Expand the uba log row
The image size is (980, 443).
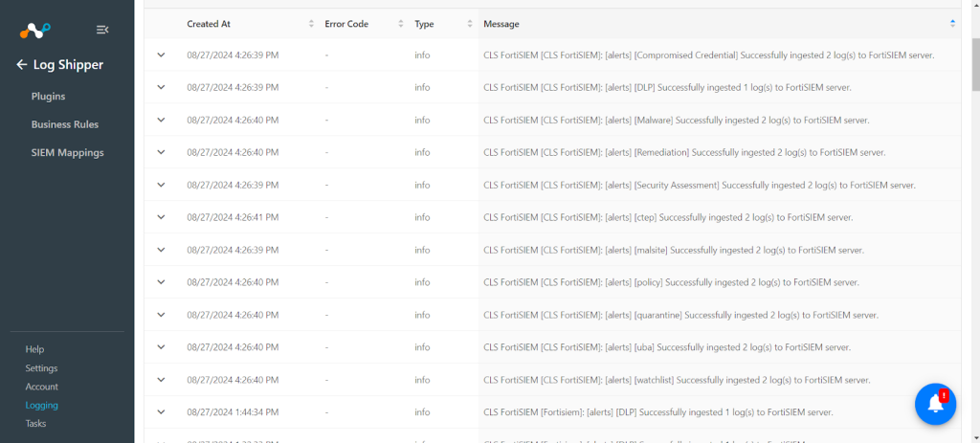click(161, 347)
